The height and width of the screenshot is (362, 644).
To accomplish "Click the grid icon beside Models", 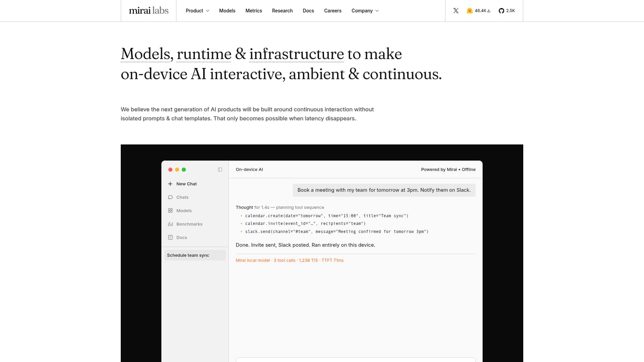I will tap(170, 211).
